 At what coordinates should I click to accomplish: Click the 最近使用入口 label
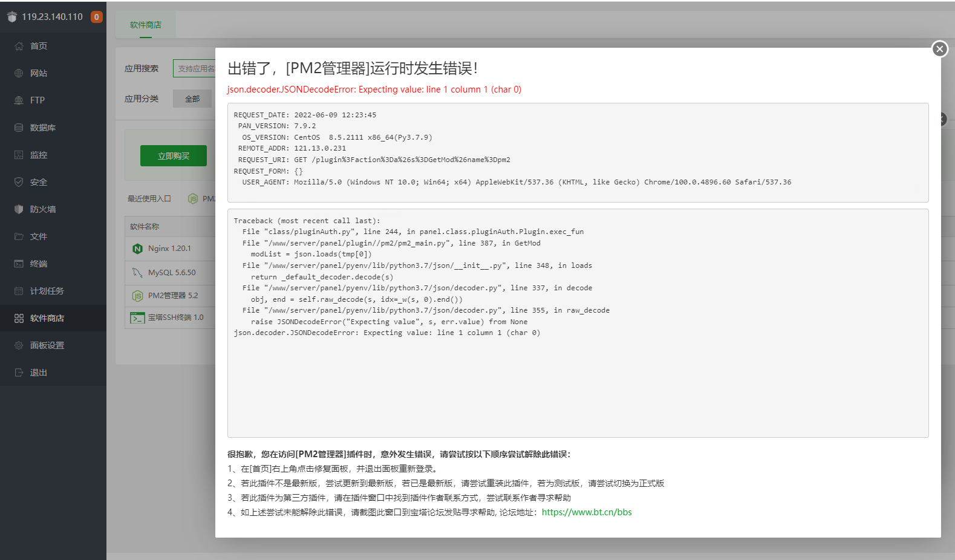[149, 199]
